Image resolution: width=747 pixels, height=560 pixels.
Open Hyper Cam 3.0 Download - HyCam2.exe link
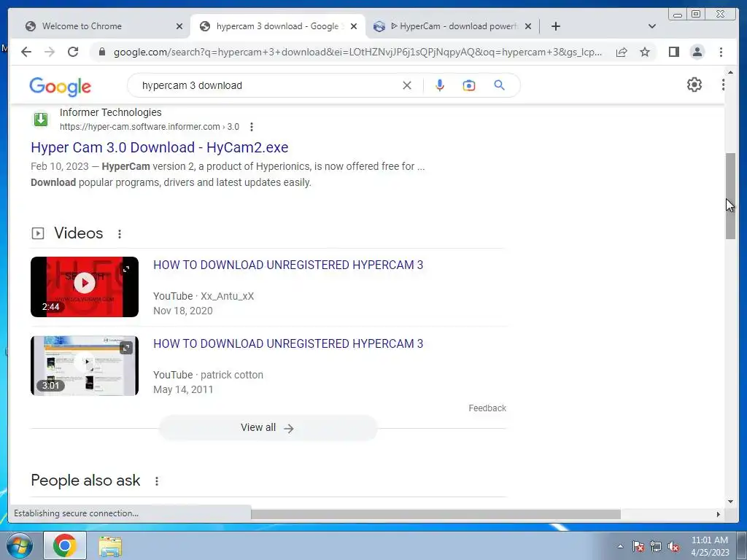[160, 147]
